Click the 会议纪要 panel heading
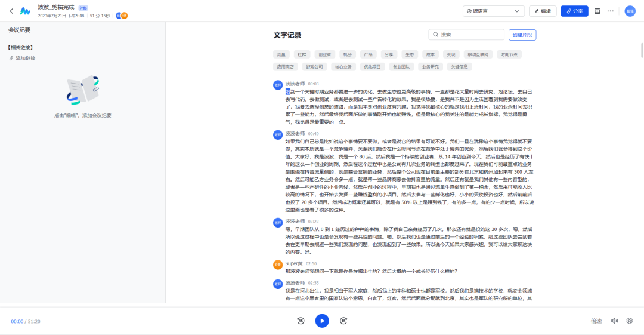644x335 pixels. pyautogui.click(x=19, y=30)
